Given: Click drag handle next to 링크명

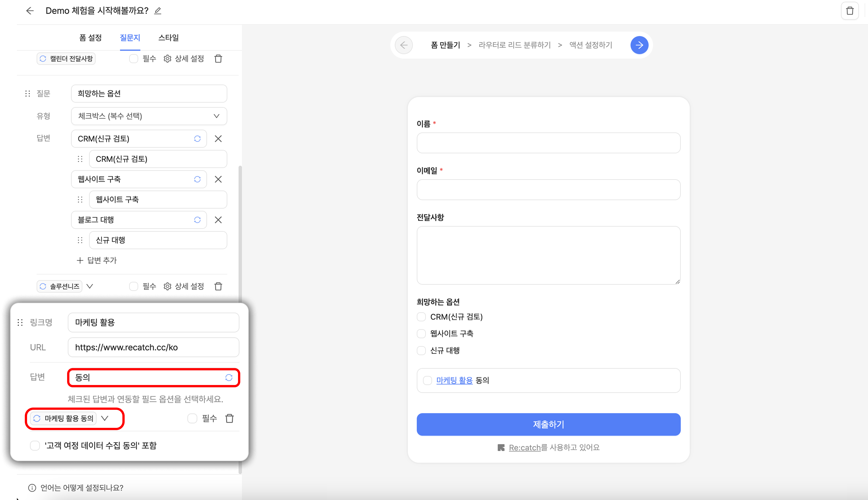Looking at the screenshot, I should pyautogui.click(x=20, y=322).
